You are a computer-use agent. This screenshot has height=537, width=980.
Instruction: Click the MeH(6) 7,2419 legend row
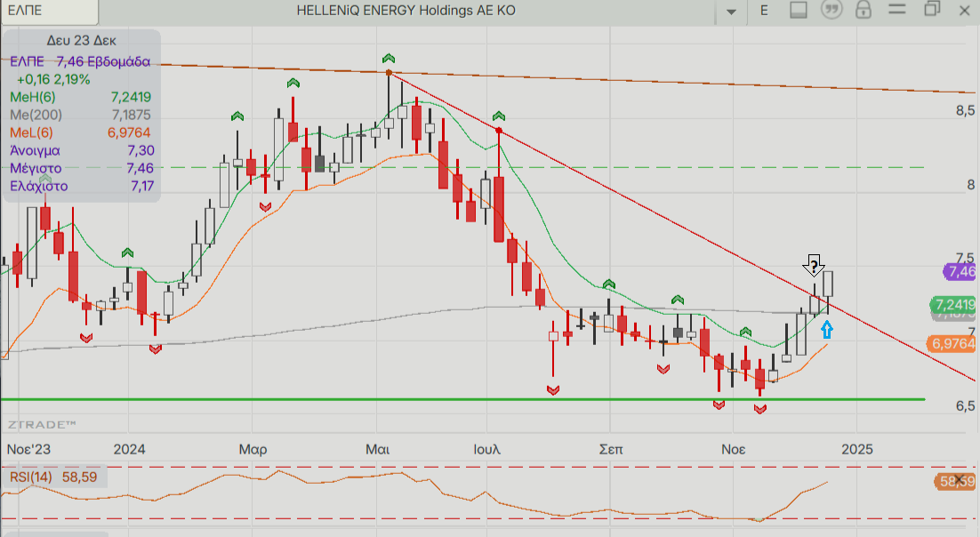tap(81, 97)
